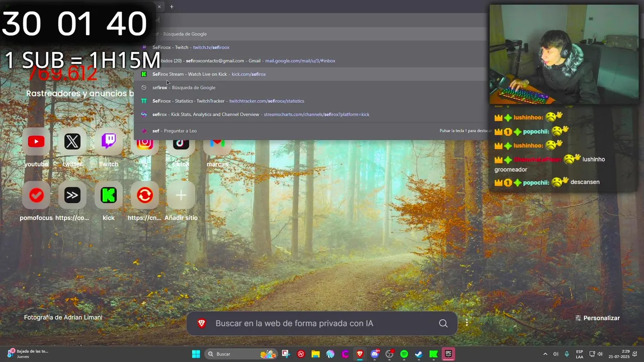Open Discord from the taskbar
Screen dimensions: 644x362
click(375, 354)
